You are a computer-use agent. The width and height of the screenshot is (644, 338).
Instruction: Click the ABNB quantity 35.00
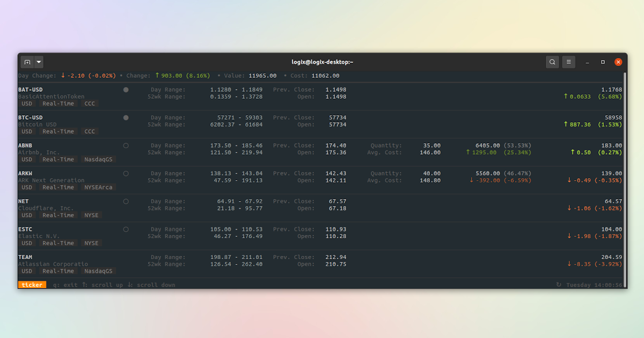(x=431, y=145)
